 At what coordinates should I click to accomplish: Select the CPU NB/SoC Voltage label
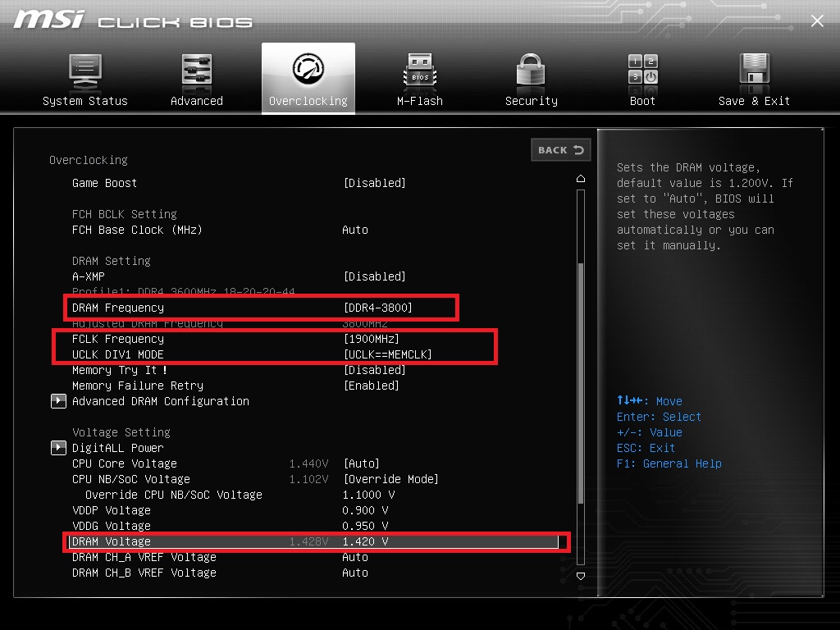131,479
